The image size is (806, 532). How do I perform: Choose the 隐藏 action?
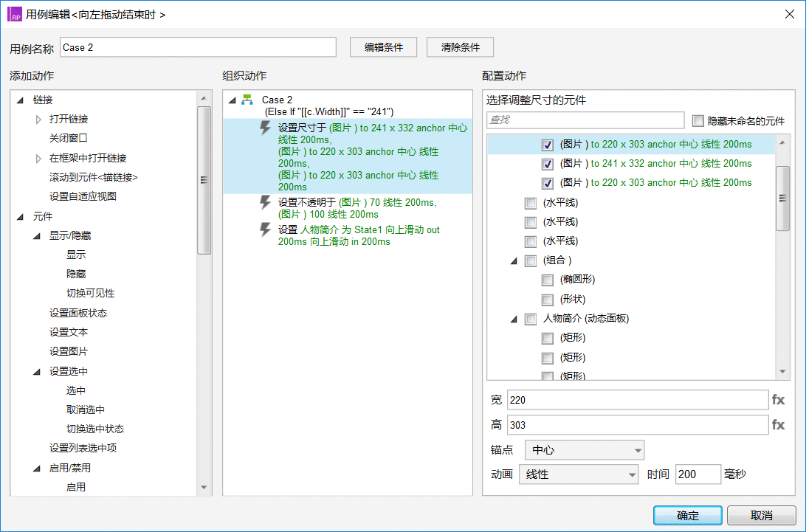[x=76, y=274]
